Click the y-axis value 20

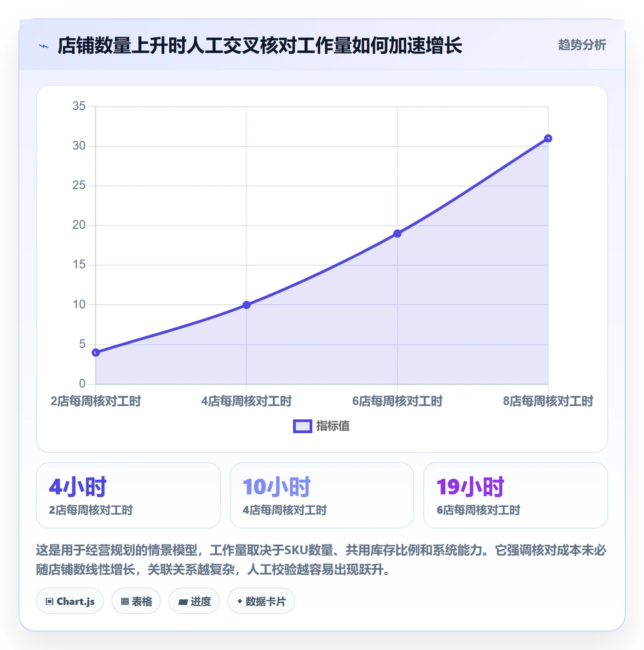point(79,225)
